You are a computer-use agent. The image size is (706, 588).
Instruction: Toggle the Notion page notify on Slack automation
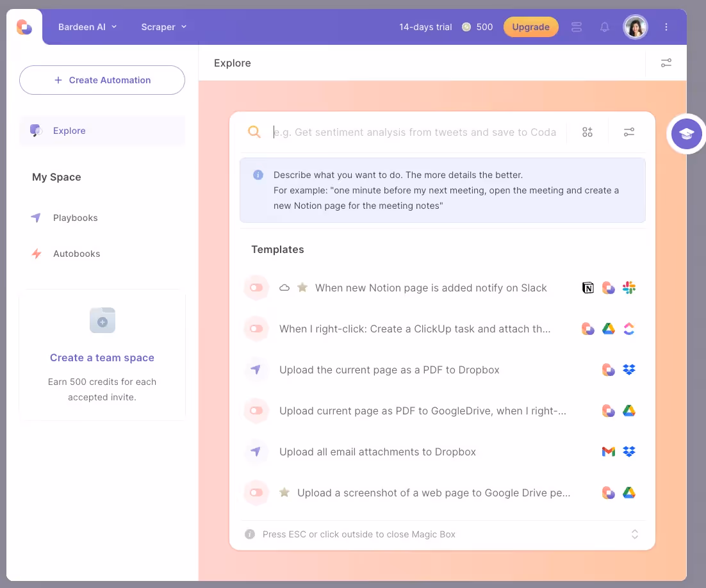(x=256, y=288)
